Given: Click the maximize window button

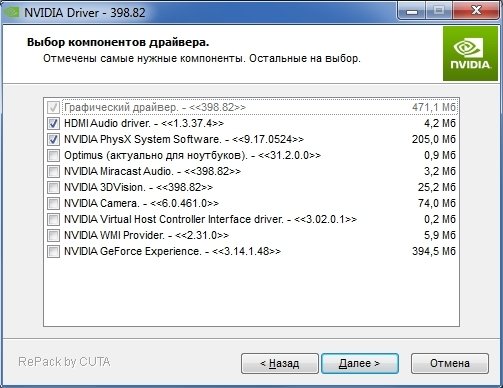Looking at the screenshot, I should 439,11.
